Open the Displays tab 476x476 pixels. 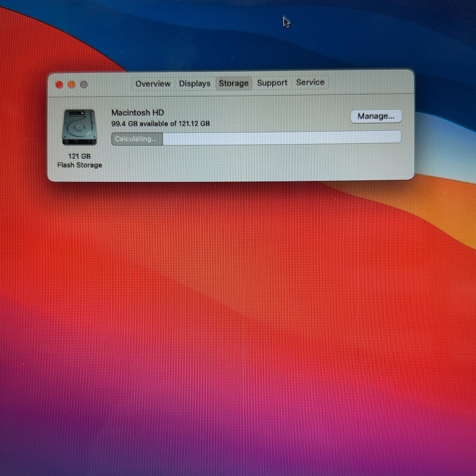[x=195, y=83]
